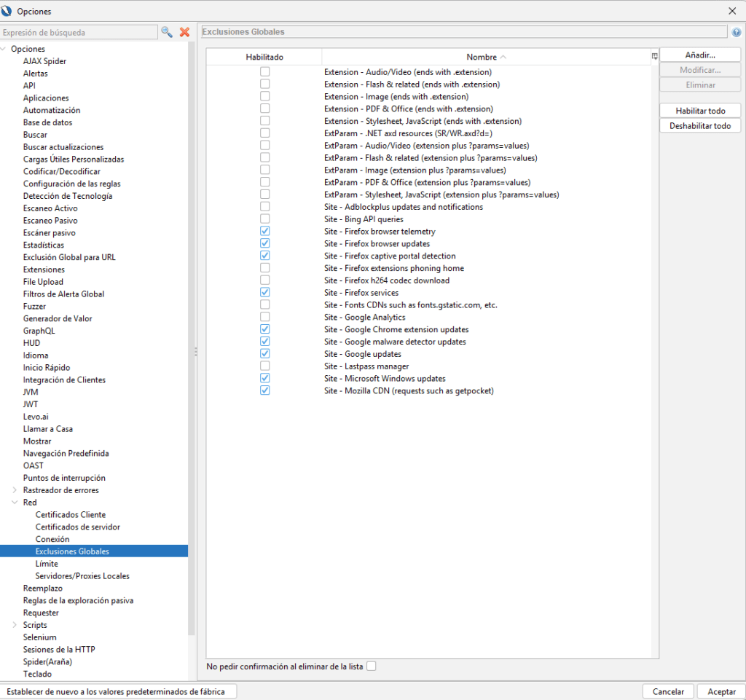The width and height of the screenshot is (746, 700).
Task: Expand the Scripts tree node
Action: click(x=15, y=625)
